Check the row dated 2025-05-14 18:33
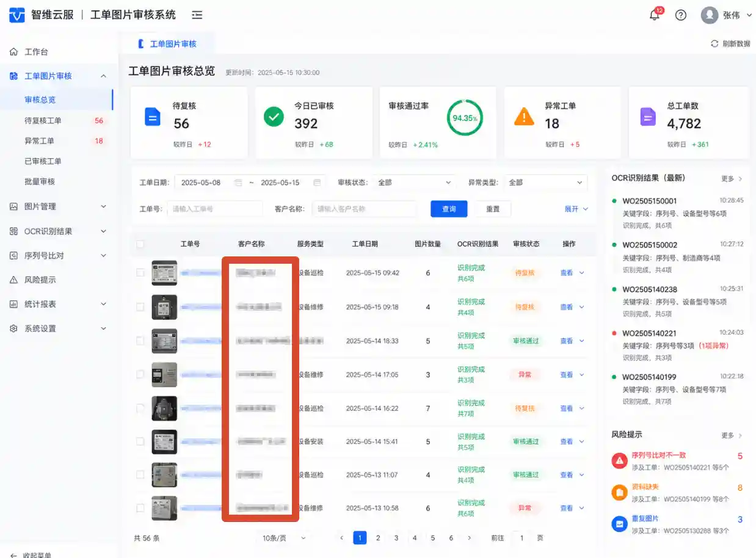The image size is (756, 558). click(140, 341)
